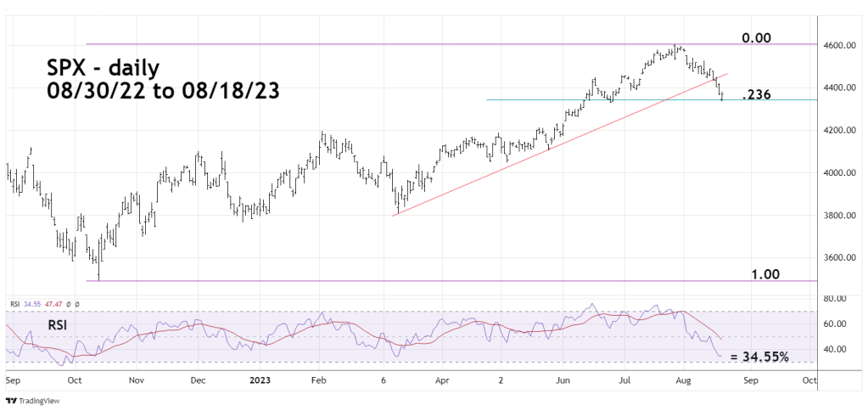The height and width of the screenshot is (411, 868).
Task: Click the 3600.00 price axis label
Action: (x=835, y=257)
